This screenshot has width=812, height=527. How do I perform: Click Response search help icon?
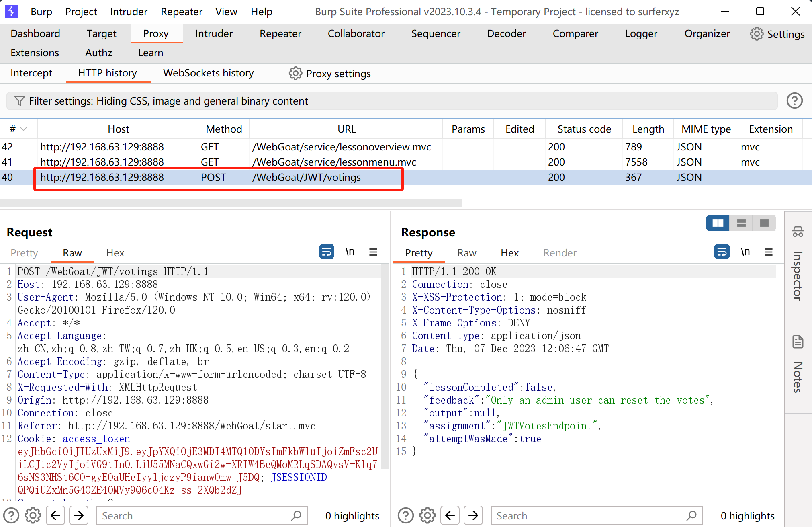[x=406, y=515]
